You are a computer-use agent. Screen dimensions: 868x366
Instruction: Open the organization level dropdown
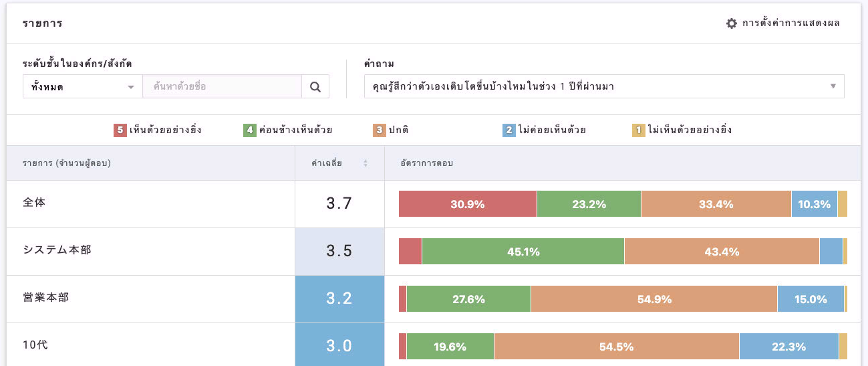(82, 86)
